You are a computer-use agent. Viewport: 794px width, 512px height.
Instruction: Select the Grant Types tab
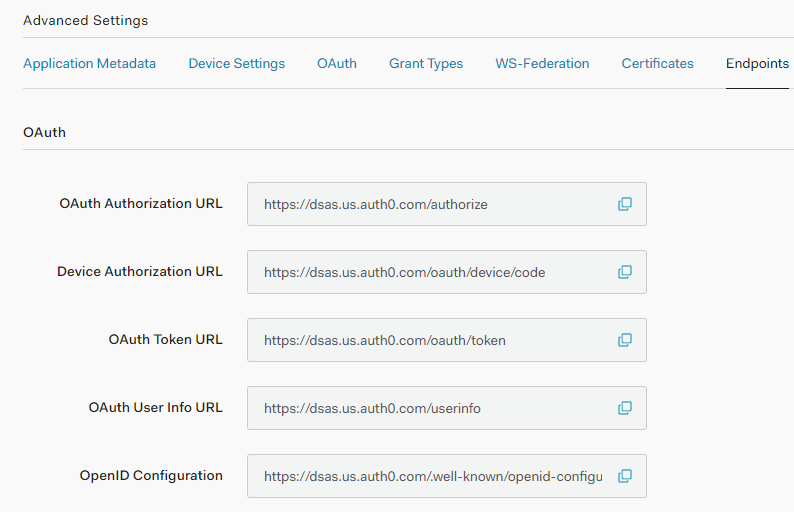pyautogui.click(x=426, y=63)
